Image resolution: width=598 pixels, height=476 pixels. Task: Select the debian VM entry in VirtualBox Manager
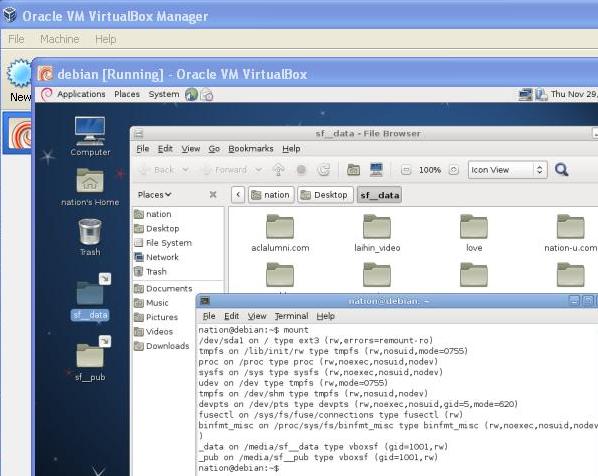point(17,133)
